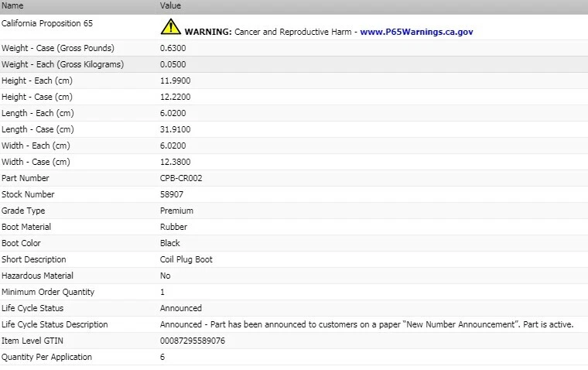Click the Life Cycle Status value Announced
The image size is (588, 370).
pos(181,308)
